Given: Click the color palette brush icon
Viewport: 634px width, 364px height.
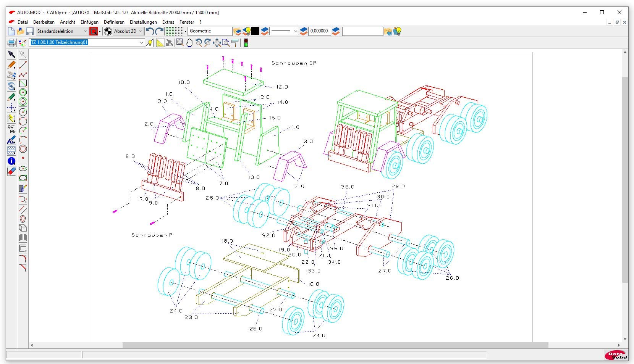Looking at the screenshot, I should tap(23, 43).
